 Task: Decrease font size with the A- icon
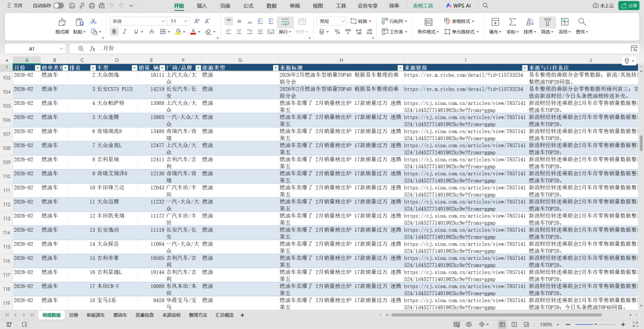click(208, 21)
